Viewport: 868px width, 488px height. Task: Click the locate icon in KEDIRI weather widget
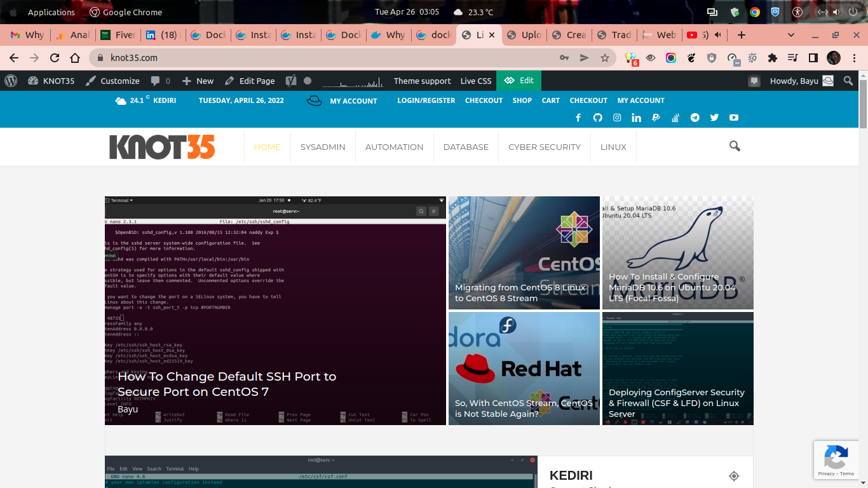coord(734,476)
